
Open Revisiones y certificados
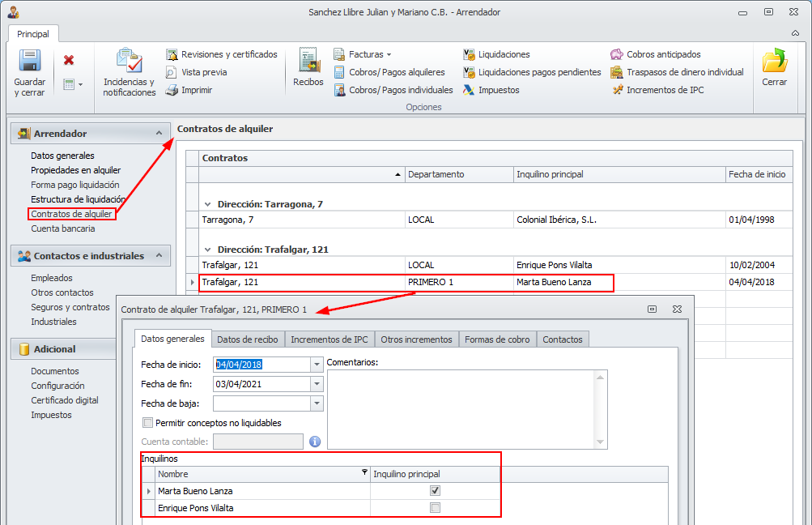click(x=222, y=54)
